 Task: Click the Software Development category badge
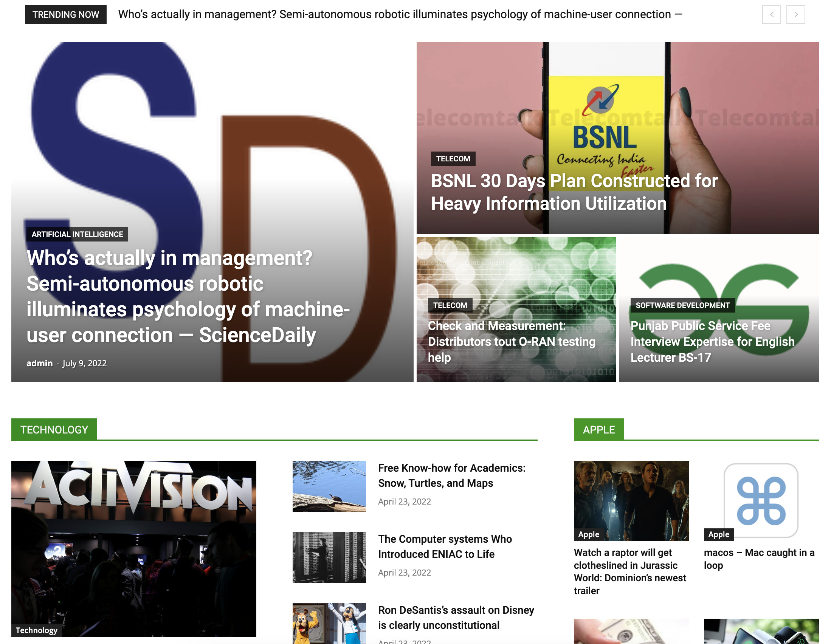(x=682, y=305)
